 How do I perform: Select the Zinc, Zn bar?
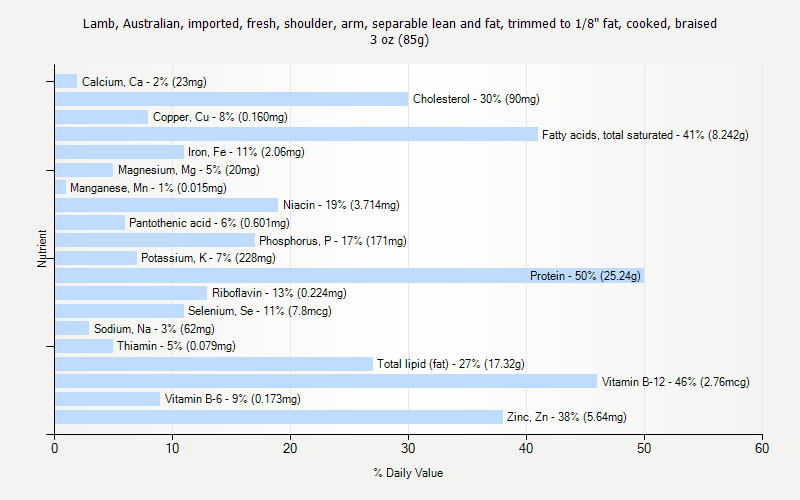[x=278, y=416]
